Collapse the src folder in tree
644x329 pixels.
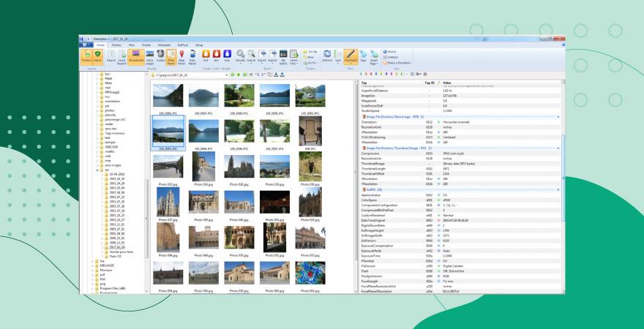pyautogui.click(x=97, y=170)
